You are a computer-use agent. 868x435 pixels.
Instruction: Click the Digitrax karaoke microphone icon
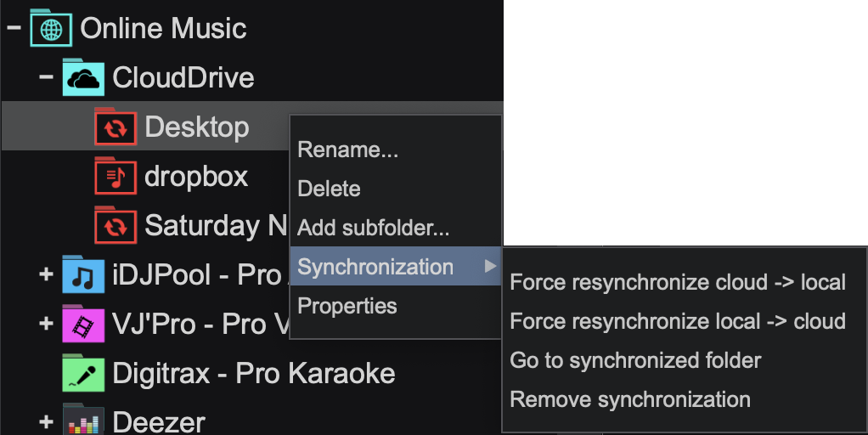[x=83, y=373]
